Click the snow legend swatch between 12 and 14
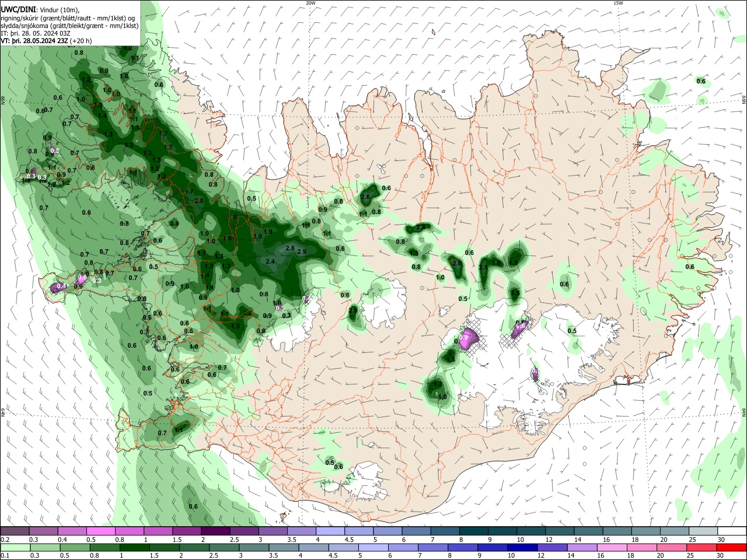This screenshot has width=747, height=560. click(559, 531)
